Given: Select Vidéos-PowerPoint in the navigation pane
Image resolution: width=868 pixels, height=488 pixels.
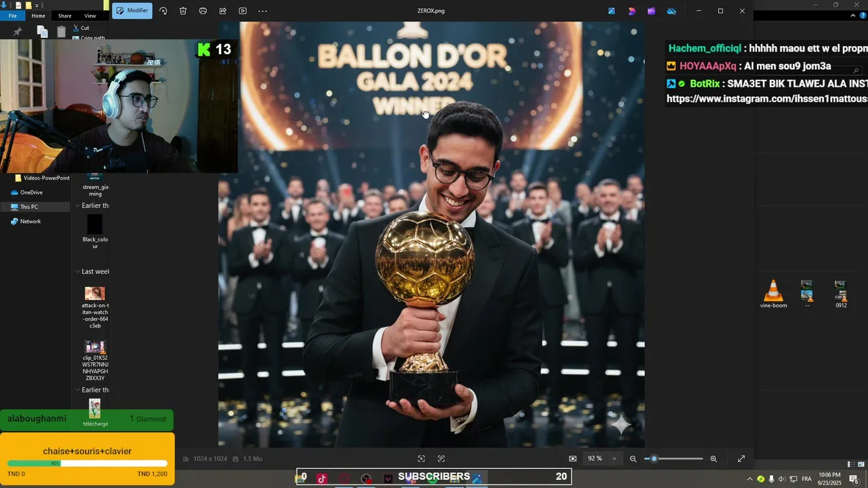Looking at the screenshot, I should coord(42,178).
